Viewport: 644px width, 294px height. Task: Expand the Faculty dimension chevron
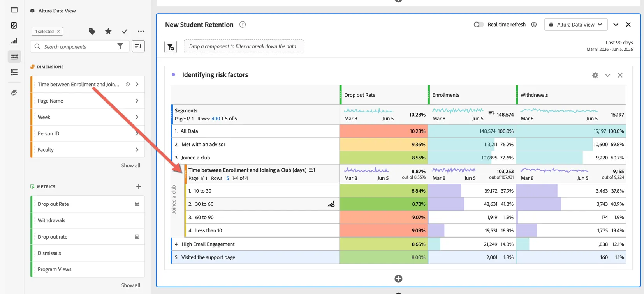[137, 150]
